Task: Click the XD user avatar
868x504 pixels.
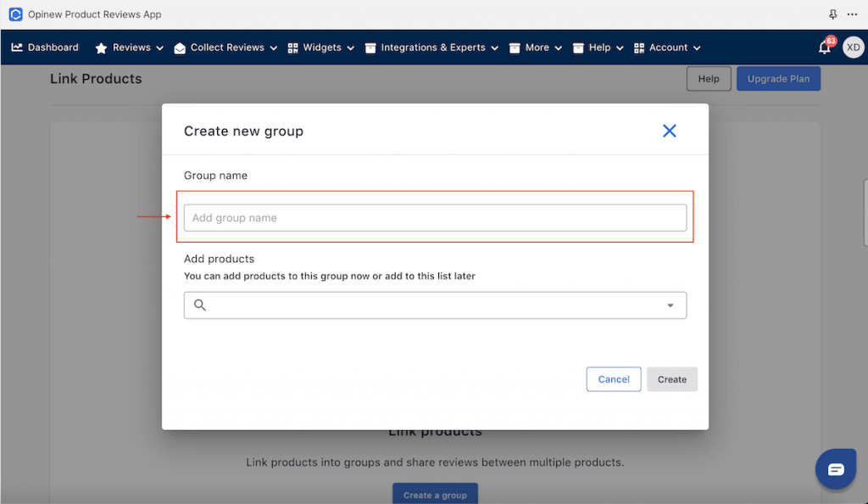Action: click(x=853, y=48)
